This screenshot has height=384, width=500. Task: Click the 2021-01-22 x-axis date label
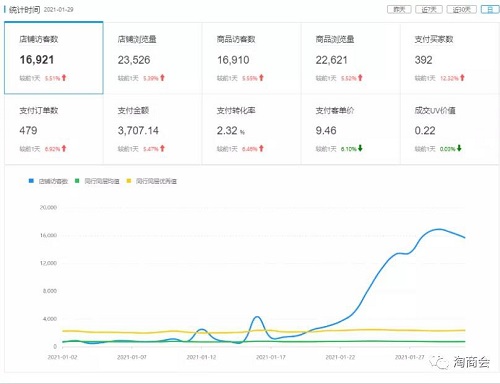[x=340, y=357]
